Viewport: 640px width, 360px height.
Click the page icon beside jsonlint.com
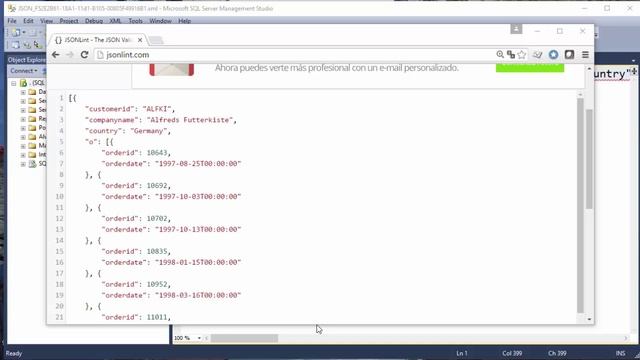pyautogui.click(x=100, y=55)
